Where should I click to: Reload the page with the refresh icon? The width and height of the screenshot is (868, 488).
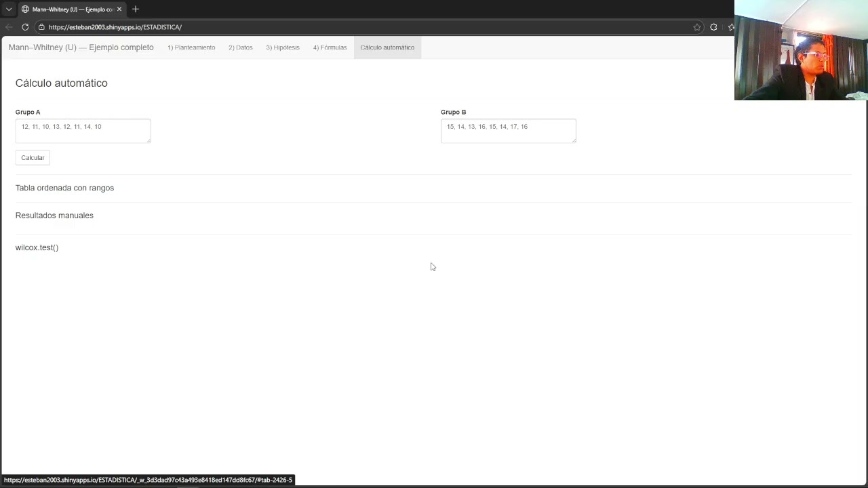[25, 27]
